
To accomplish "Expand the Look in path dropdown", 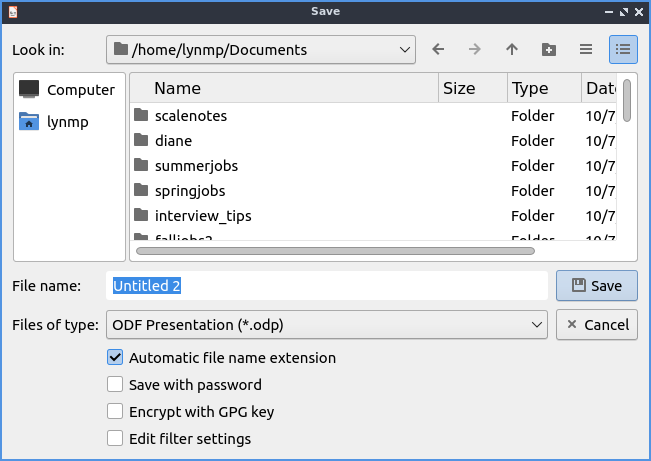I will pyautogui.click(x=404, y=49).
